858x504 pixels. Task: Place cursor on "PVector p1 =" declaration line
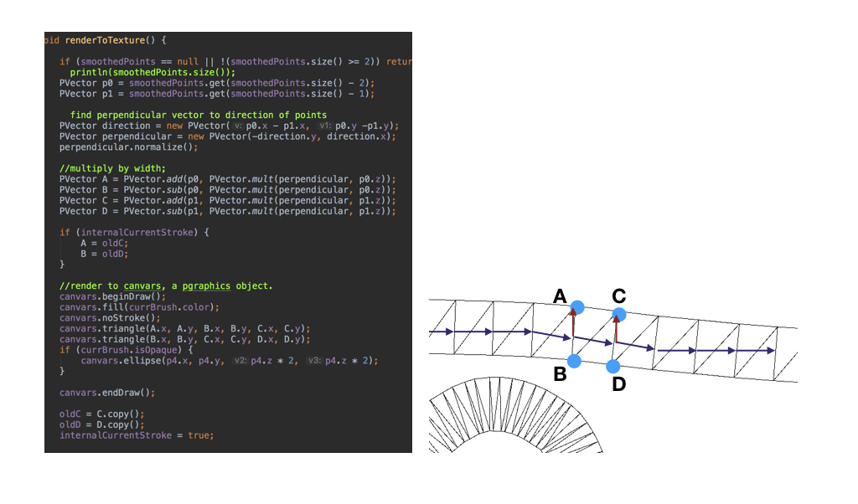[217, 94]
